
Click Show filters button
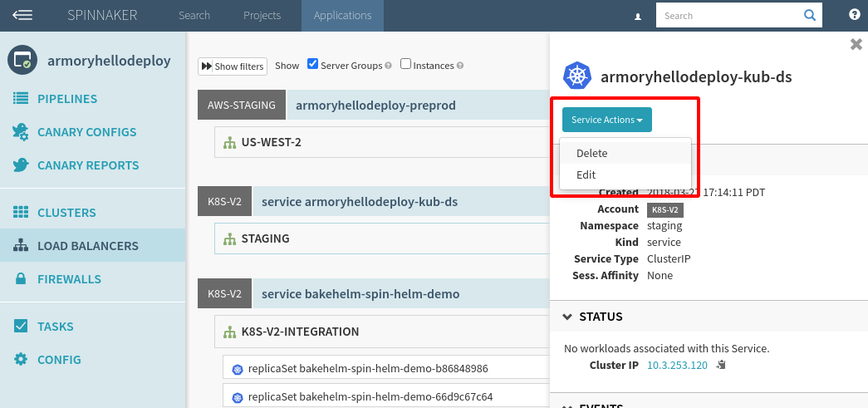pyautogui.click(x=233, y=66)
